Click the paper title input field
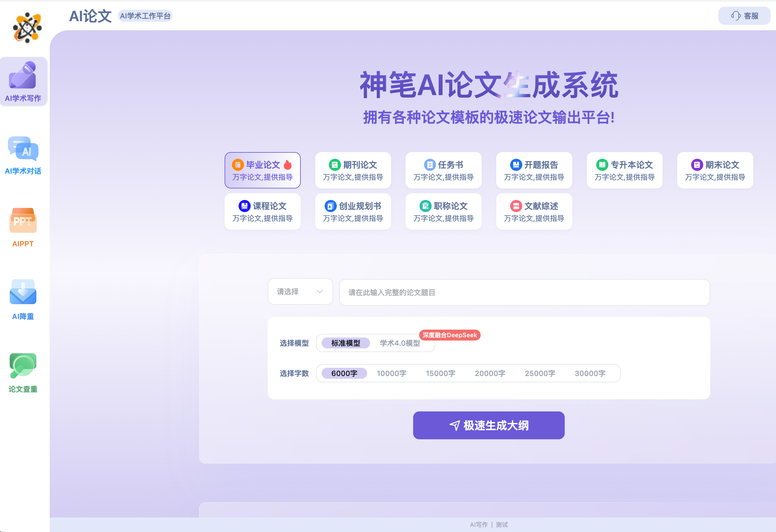Viewport: 776px width, 532px height. pyautogui.click(x=524, y=292)
